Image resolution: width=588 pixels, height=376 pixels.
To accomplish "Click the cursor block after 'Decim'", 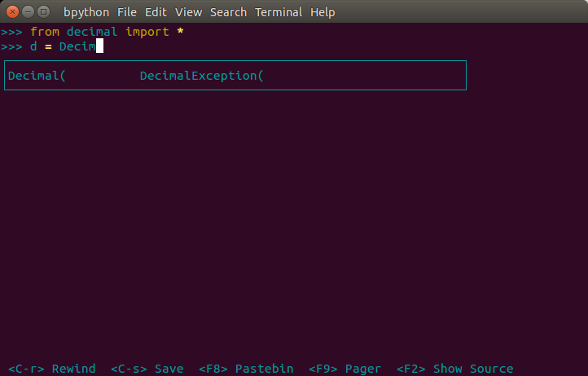I will click(x=99, y=46).
